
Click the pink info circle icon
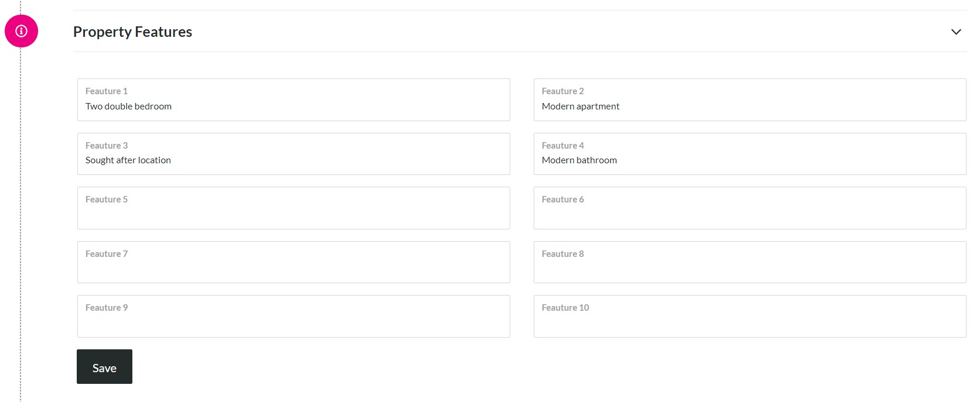point(21,31)
